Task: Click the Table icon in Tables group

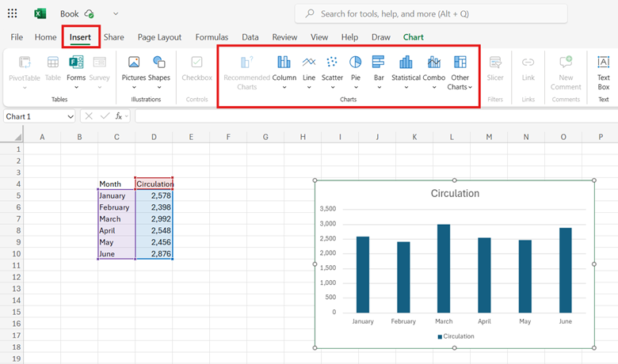Action: click(53, 63)
